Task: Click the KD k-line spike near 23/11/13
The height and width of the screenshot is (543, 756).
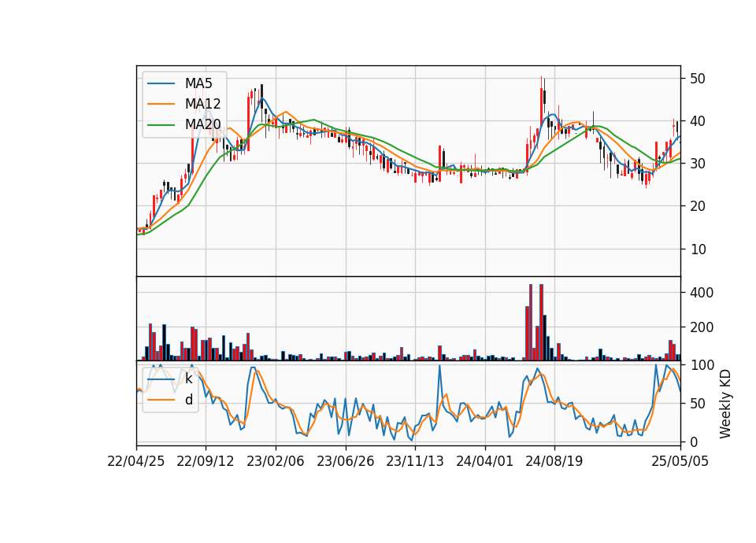Action: click(x=439, y=366)
